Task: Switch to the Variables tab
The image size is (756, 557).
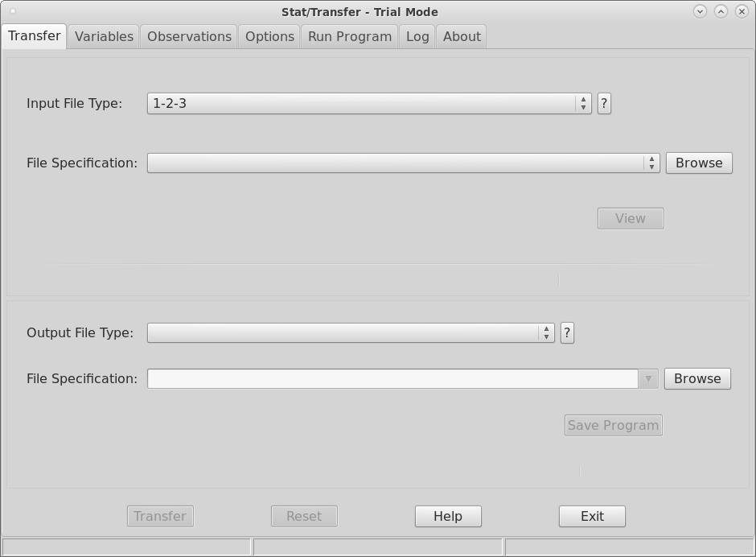Action: click(x=104, y=36)
